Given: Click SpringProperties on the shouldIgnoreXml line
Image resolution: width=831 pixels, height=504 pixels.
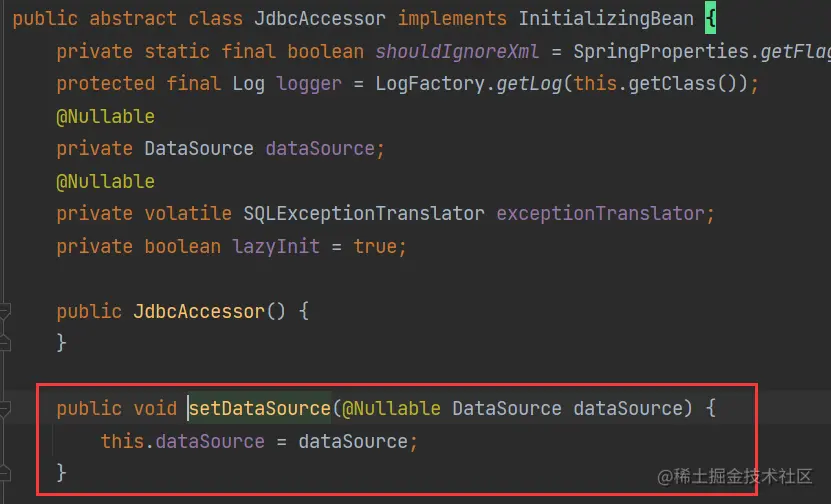Looking at the screenshot, I should click(x=661, y=51).
